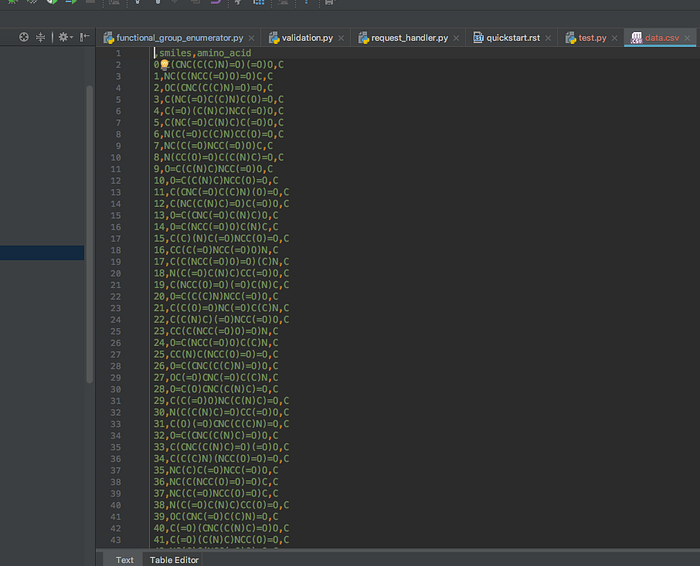
Task: Click row '5,C(NC(=O)C(N)C)C(=O)O,C'
Action: 219,123
